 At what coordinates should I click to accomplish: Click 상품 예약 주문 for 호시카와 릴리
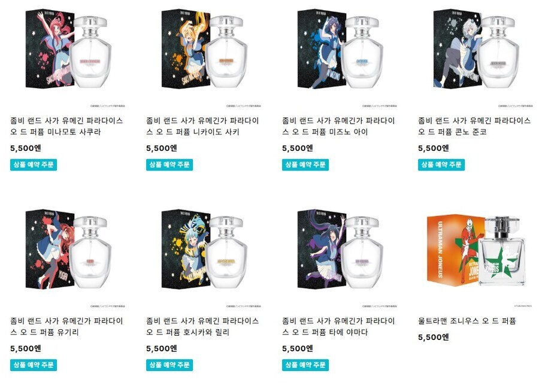click(169, 365)
